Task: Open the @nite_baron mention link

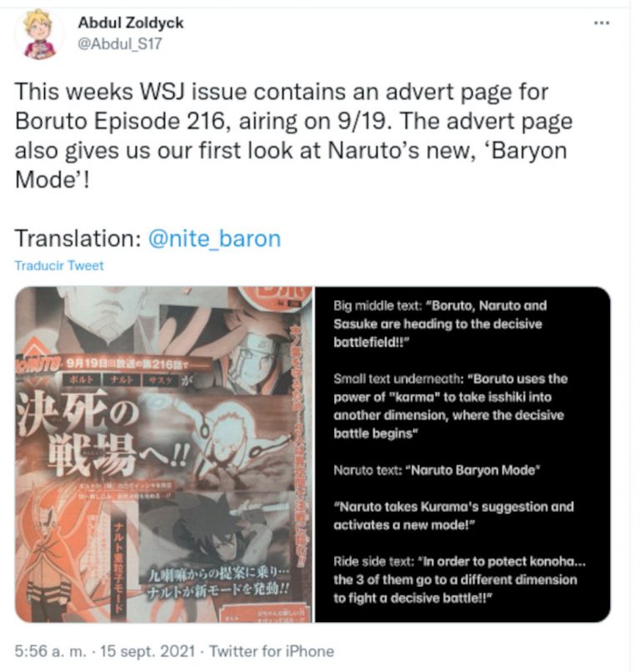Action: [x=214, y=238]
